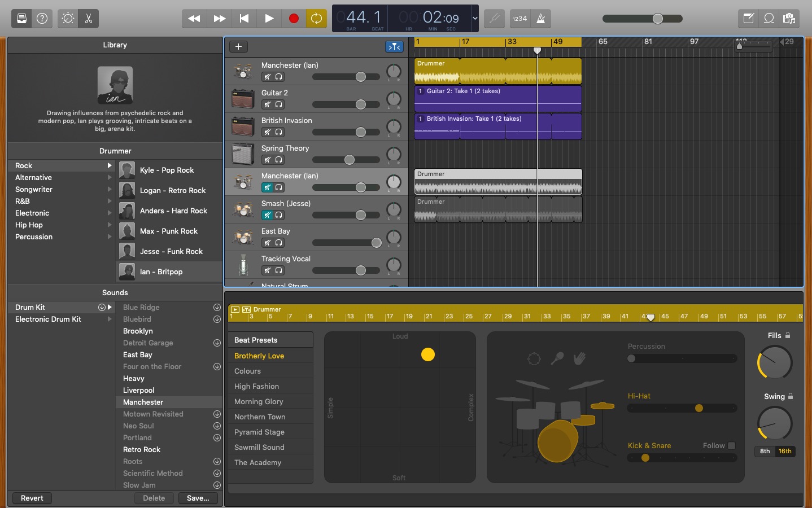Enable Quick Help with the question mark icon

pos(42,18)
